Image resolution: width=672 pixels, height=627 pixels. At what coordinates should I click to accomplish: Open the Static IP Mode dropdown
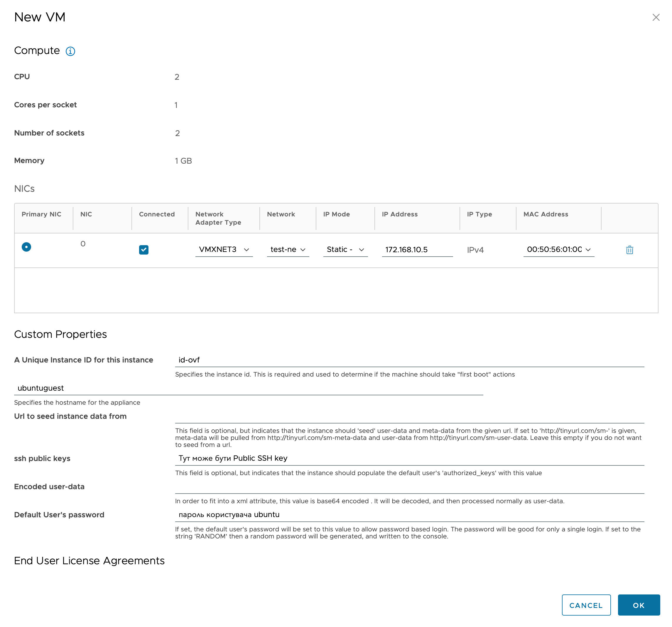tap(345, 250)
